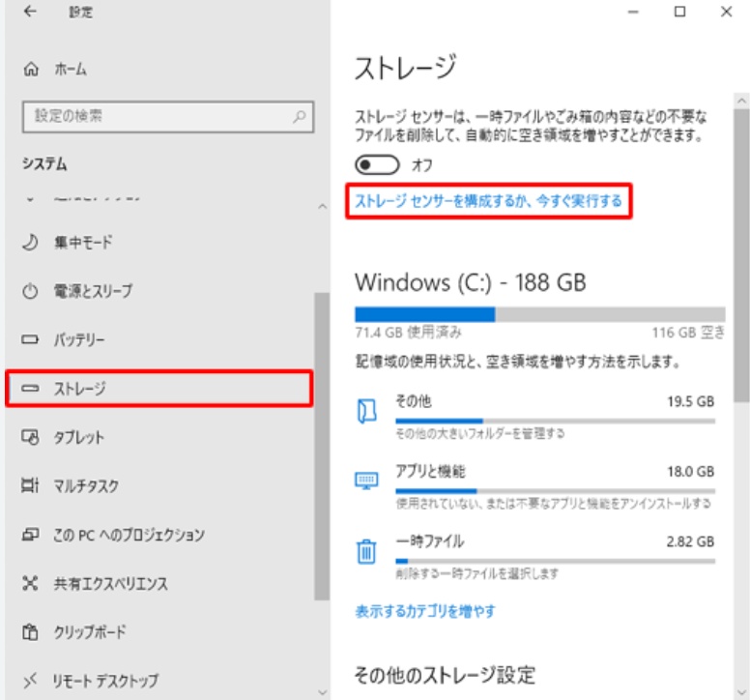This screenshot has height=700, width=750.
Task: Click the trash can icon for 一時ファイル
Action: [366, 551]
